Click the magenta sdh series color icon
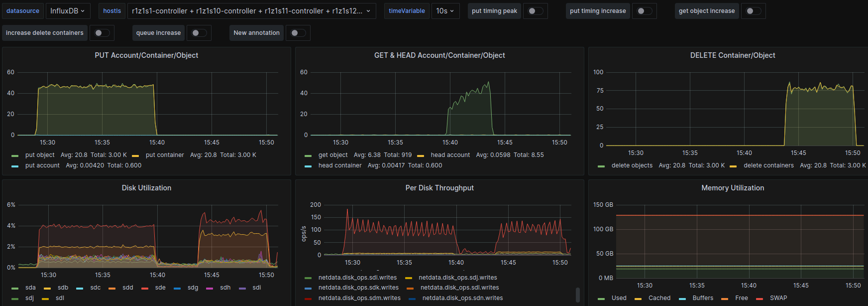This screenshot has width=868, height=306. (210, 288)
